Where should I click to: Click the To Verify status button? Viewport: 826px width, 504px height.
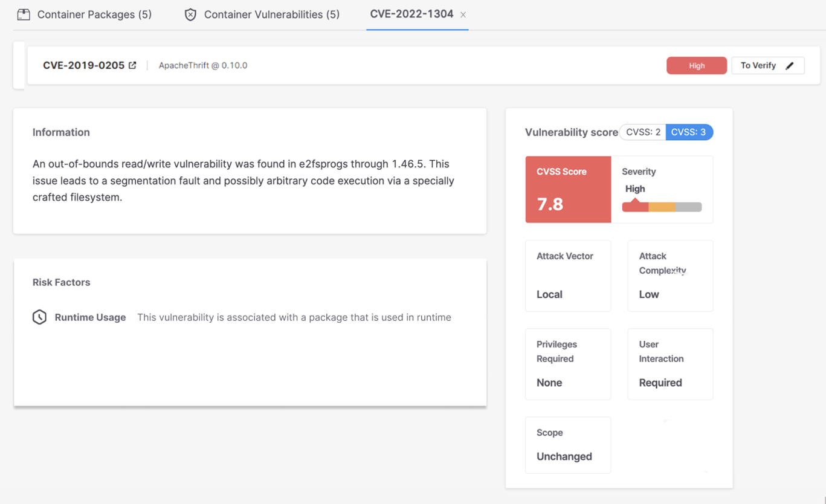tap(767, 65)
